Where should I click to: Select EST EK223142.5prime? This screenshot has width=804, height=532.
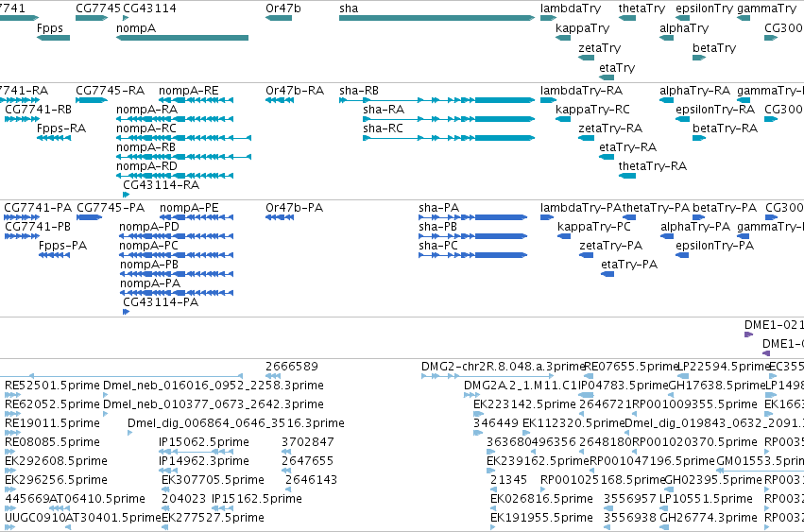coord(524,404)
